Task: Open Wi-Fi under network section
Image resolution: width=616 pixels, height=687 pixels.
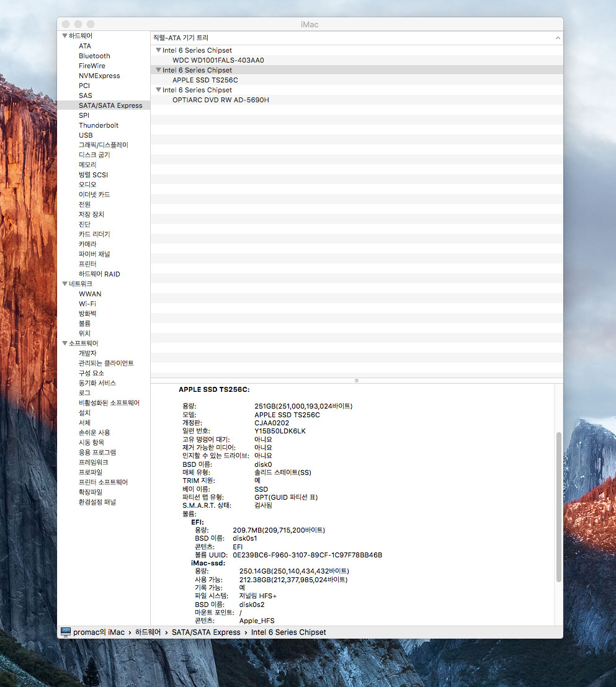Action: point(87,304)
